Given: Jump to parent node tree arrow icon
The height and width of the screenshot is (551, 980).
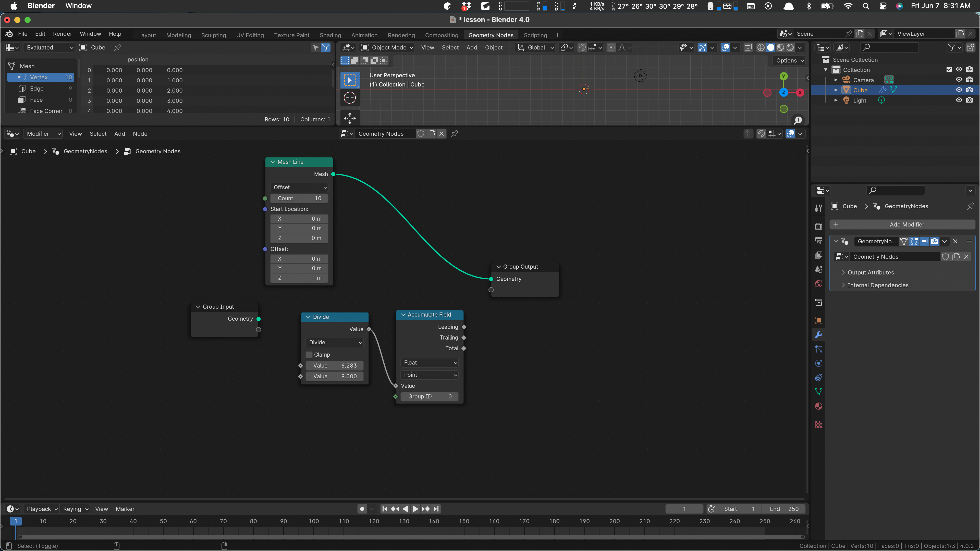Looking at the screenshot, I should coord(748,133).
